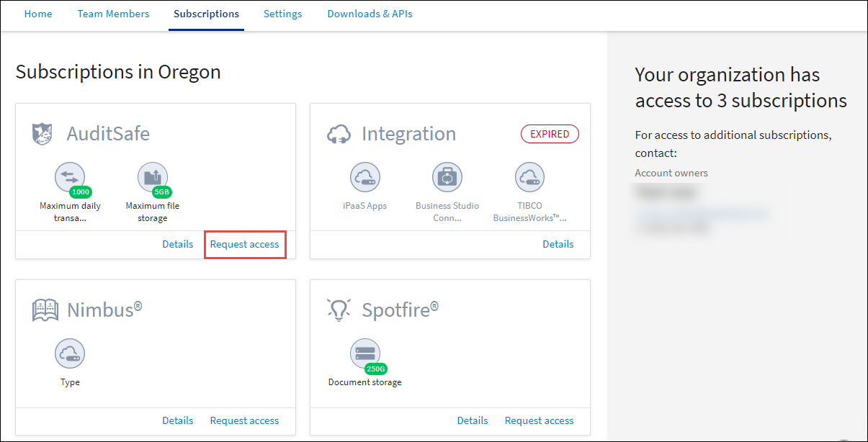Click the Maximum file storage icon
Screen dimensions: 868x442
click(x=152, y=177)
